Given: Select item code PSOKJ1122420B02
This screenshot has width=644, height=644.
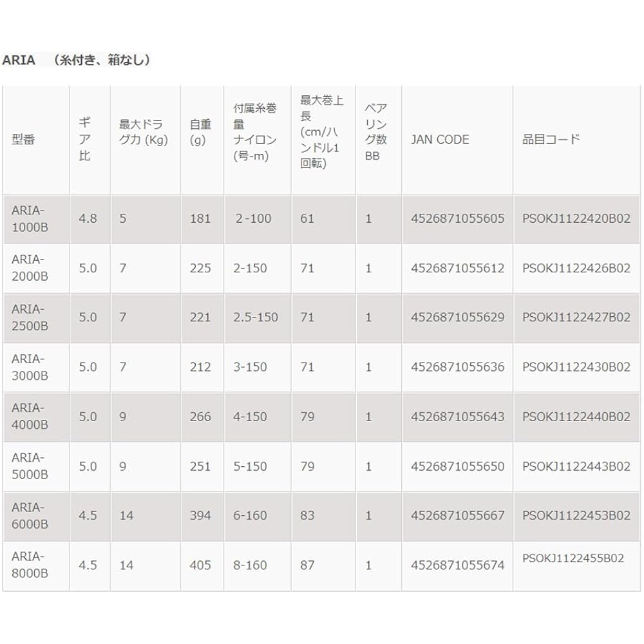Looking at the screenshot, I should coord(576,218).
